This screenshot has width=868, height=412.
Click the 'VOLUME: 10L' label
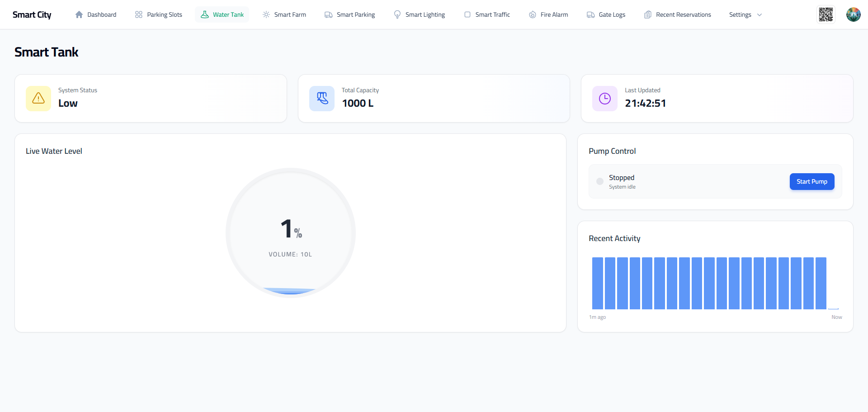[290, 254]
